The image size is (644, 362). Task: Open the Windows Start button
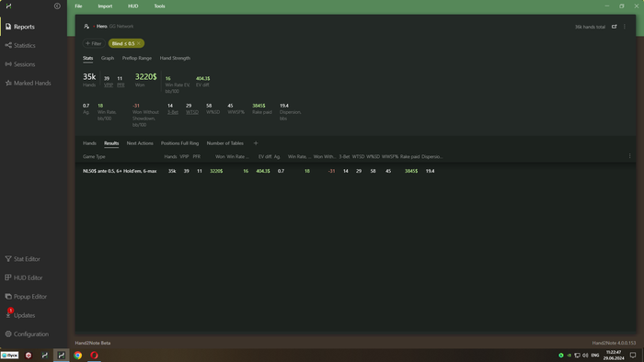[9, 355]
